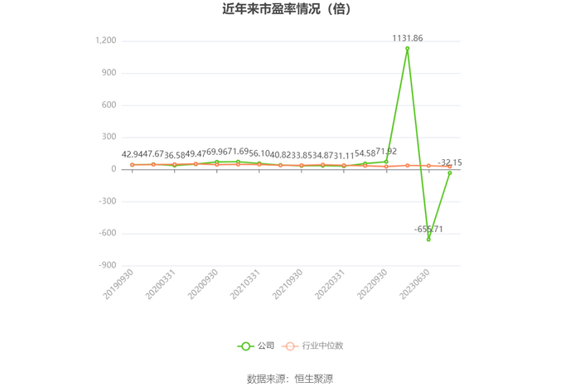This screenshot has height=392, width=580.
Task: Click the 1,200 y-axis label
Action: pyautogui.click(x=106, y=41)
